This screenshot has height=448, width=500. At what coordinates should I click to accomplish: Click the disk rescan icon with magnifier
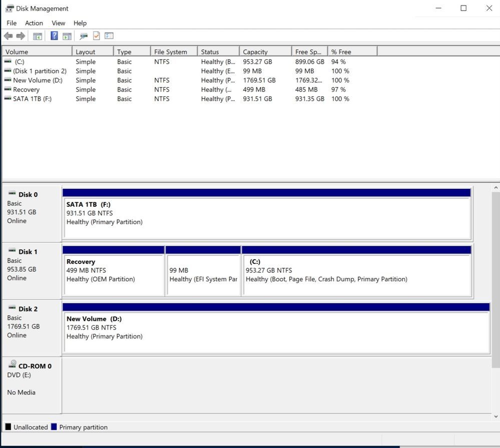pyautogui.click(x=84, y=36)
